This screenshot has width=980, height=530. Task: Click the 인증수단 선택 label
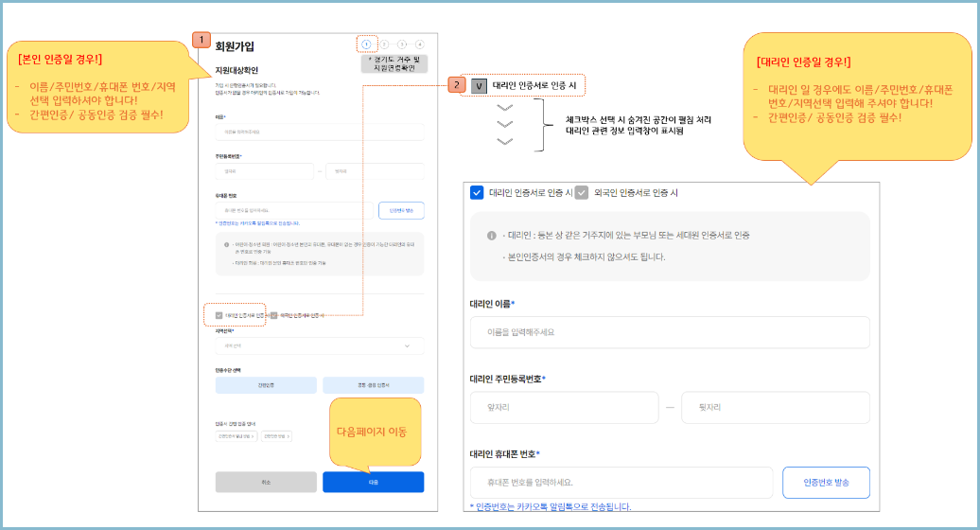(228, 370)
